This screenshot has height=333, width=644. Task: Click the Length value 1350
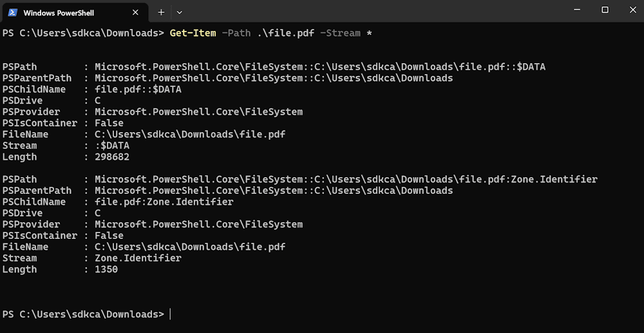(106, 270)
